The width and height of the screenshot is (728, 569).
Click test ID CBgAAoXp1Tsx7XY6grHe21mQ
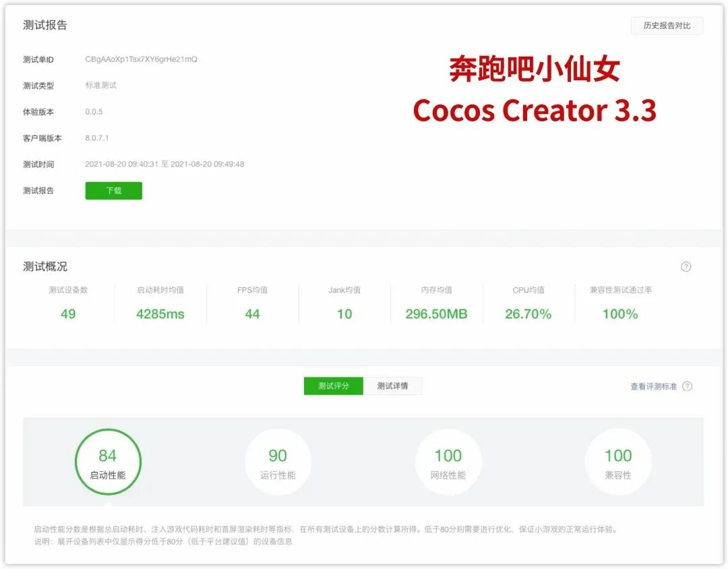141,59
